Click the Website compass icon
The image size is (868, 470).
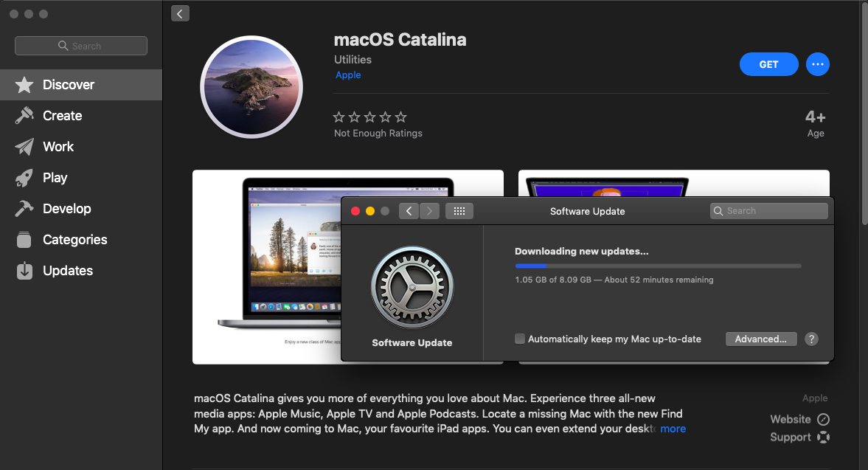[823, 419]
